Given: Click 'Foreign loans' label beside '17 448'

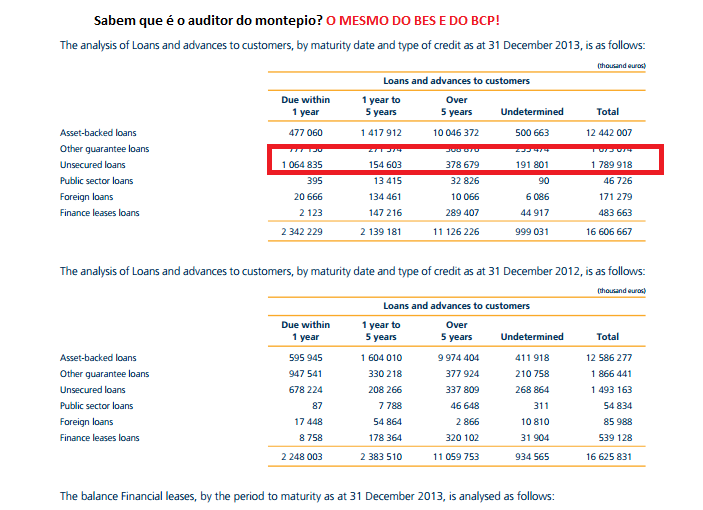Looking at the screenshot, I should [x=87, y=422].
